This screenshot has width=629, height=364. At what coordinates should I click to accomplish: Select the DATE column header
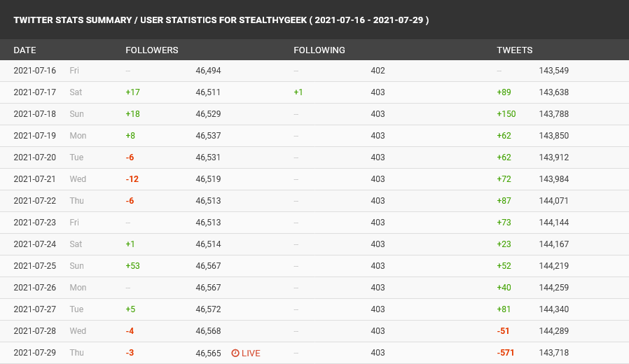pyautogui.click(x=25, y=50)
